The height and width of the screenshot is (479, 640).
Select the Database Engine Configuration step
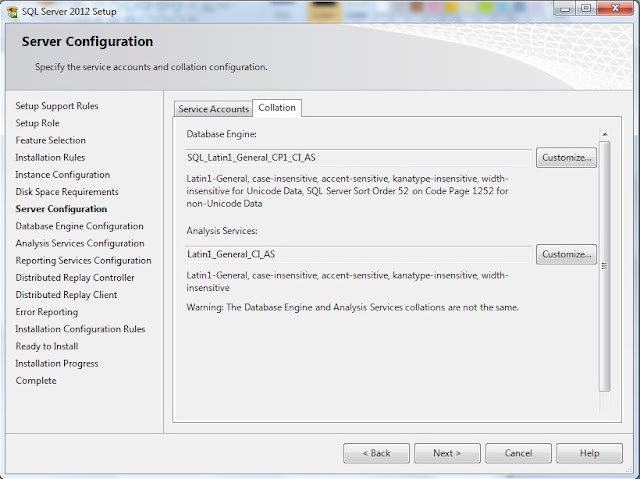(79, 226)
